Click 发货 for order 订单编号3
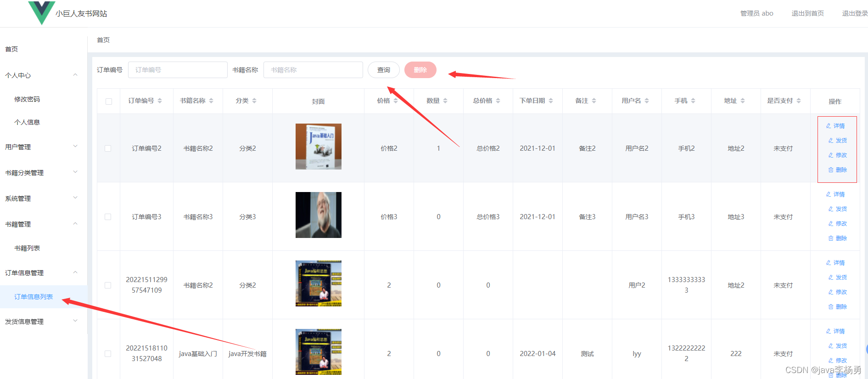868x379 pixels. [x=838, y=209]
